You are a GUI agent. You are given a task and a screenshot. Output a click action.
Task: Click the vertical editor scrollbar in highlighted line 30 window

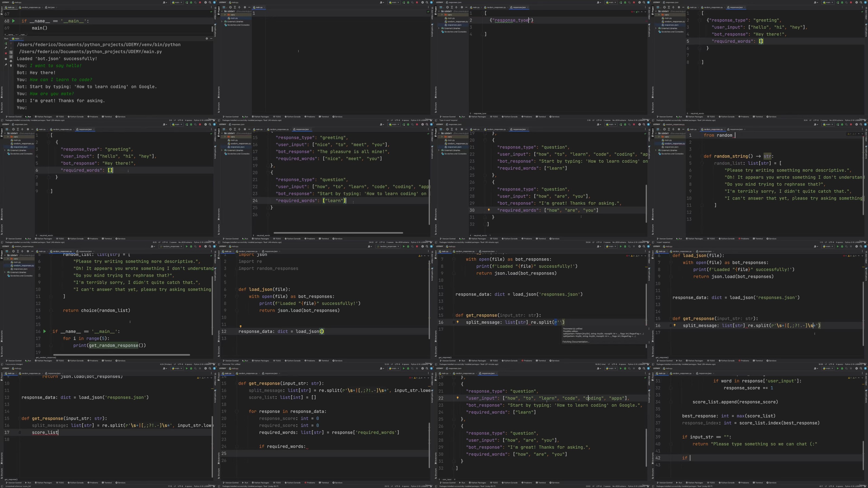(x=646, y=203)
